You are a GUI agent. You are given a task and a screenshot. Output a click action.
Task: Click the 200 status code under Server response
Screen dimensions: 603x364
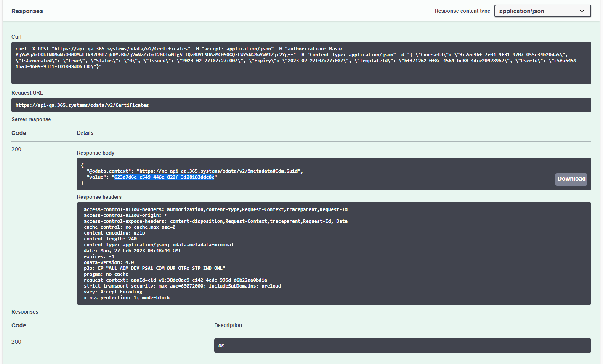[16, 149]
